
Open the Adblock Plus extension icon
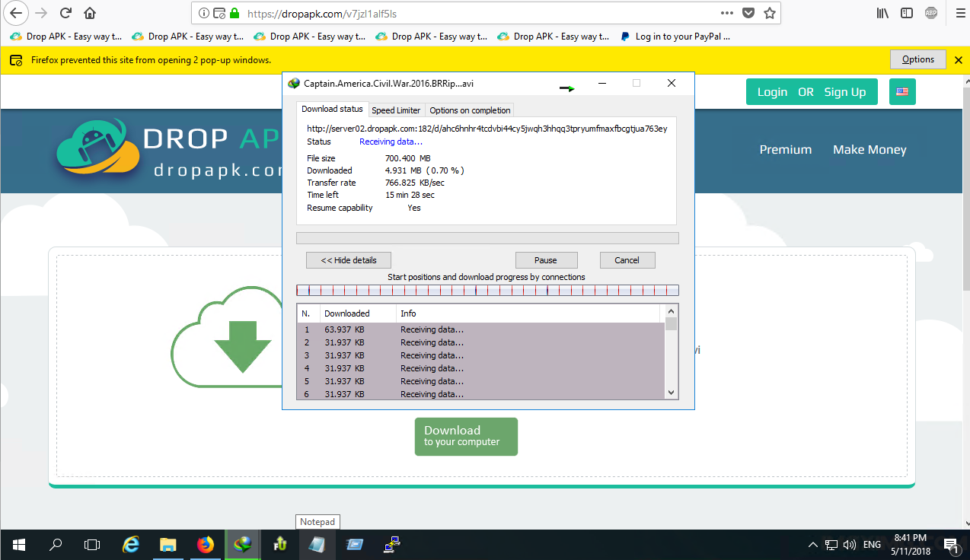[x=930, y=13]
